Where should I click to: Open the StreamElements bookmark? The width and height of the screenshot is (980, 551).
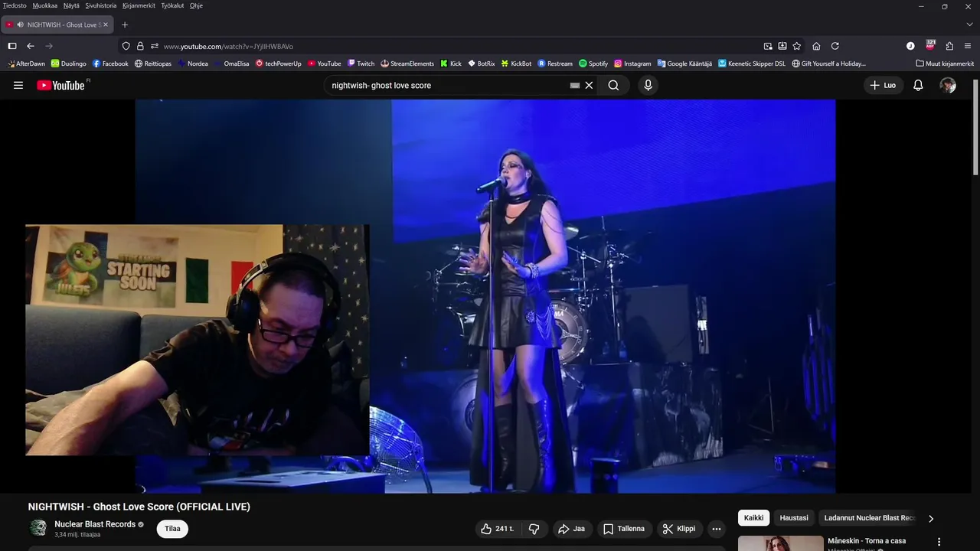tap(407, 64)
